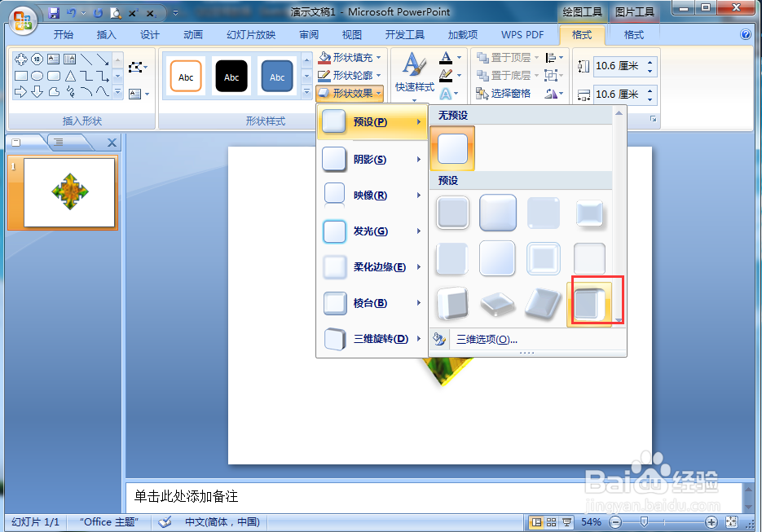Click 三维选项 menu entry

[487, 339]
